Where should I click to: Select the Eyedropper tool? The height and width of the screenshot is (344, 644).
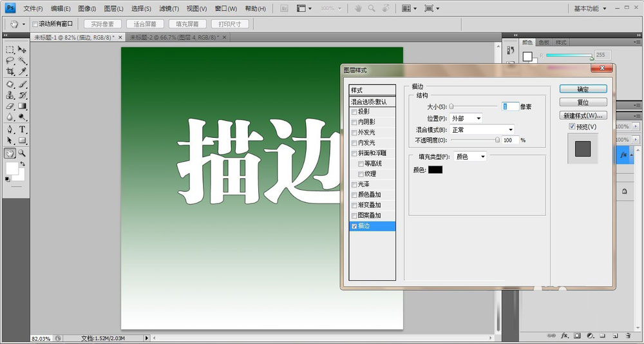click(22, 72)
